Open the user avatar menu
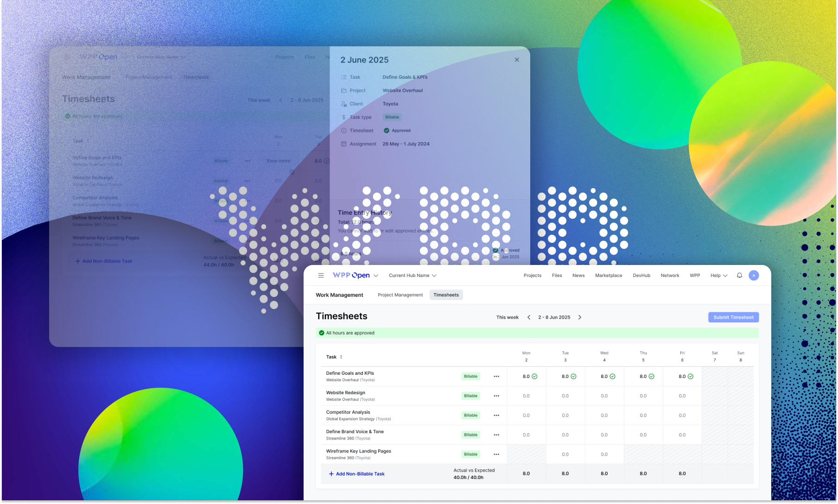 tap(754, 276)
